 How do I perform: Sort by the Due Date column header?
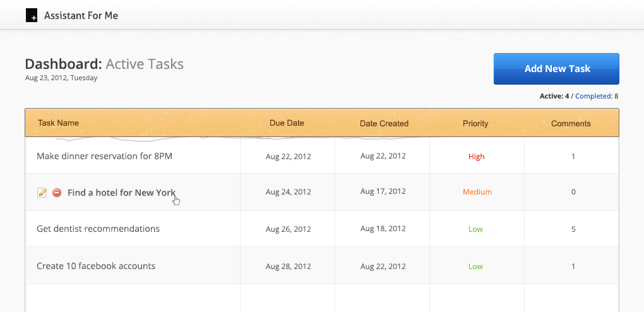[x=287, y=123]
